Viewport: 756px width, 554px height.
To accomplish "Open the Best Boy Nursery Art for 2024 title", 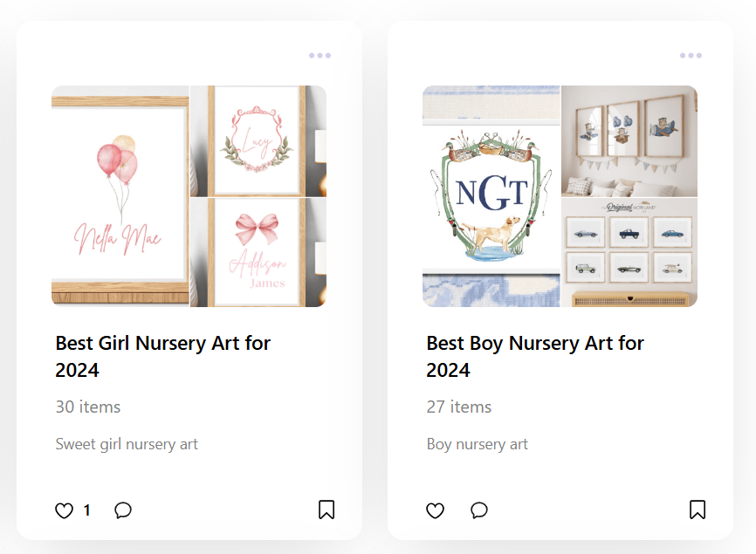I will (x=535, y=357).
